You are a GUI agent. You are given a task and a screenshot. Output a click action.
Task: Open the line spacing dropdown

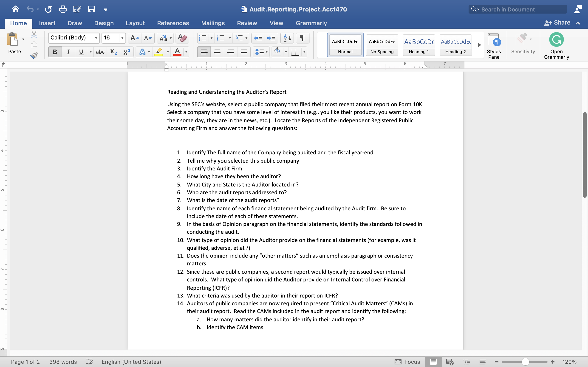[267, 52]
